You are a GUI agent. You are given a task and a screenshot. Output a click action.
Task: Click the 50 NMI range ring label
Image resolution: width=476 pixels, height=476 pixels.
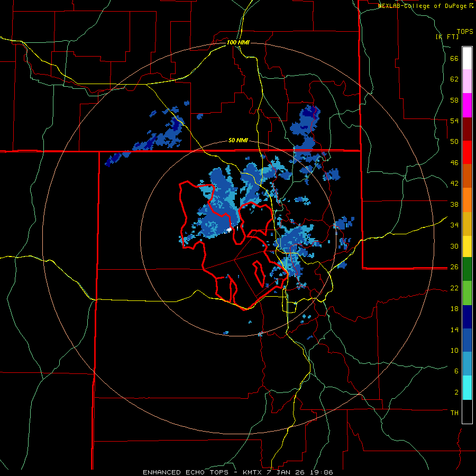(x=238, y=140)
